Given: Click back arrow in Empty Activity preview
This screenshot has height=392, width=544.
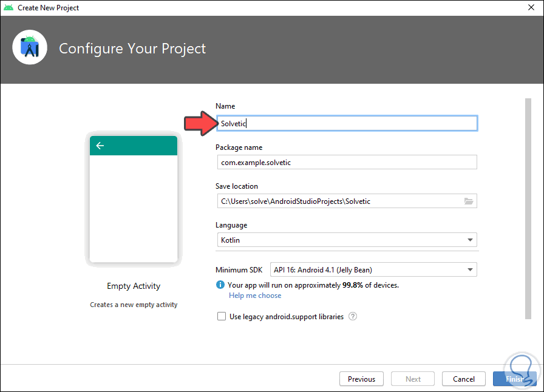Looking at the screenshot, I should 100,146.
